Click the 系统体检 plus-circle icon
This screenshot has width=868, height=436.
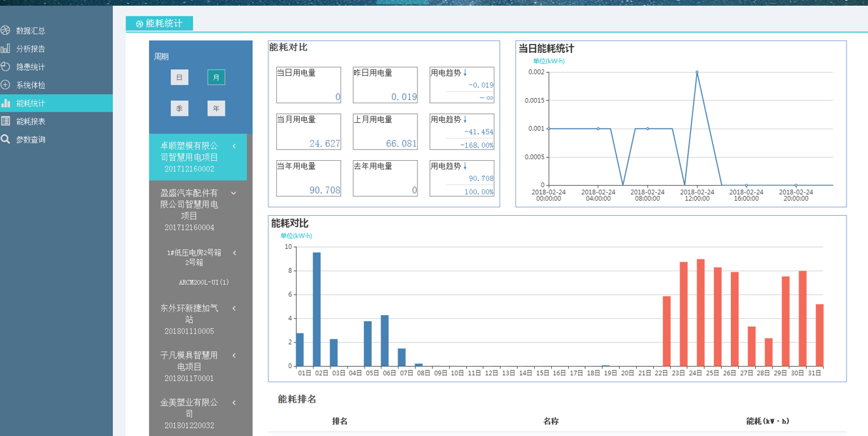point(5,85)
